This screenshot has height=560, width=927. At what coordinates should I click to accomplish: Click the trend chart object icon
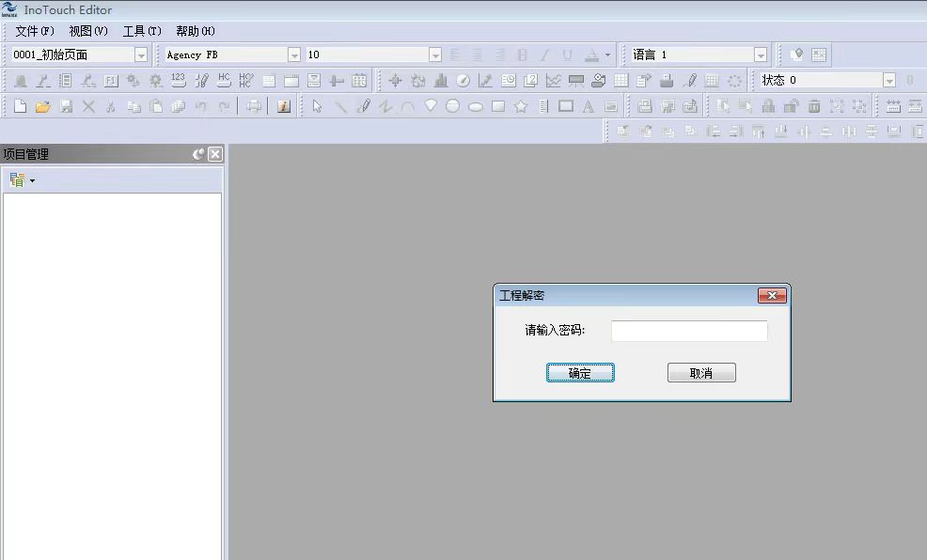coord(554,81)
